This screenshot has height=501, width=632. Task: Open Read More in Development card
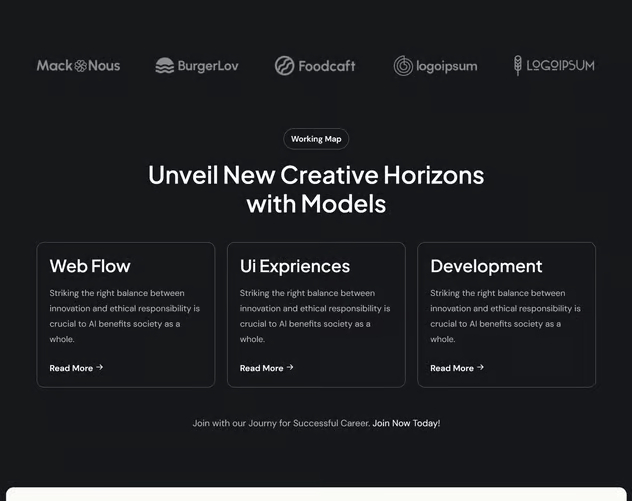[x=457, y=368]
